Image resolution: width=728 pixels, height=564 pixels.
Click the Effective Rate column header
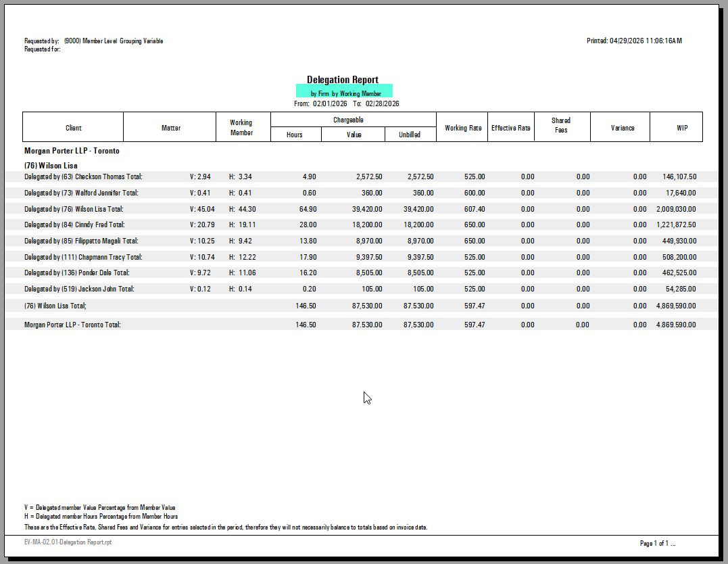511,128
